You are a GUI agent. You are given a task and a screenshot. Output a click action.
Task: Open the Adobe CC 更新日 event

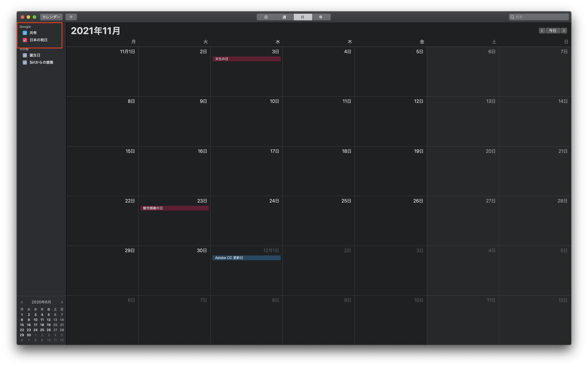click(246, 258)
